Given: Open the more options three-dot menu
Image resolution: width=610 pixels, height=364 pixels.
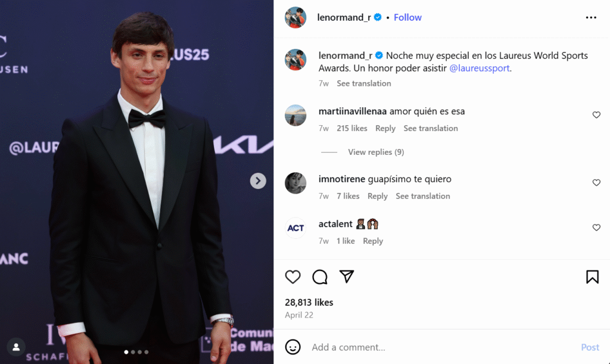Looking at the screenshot, I should [x=591, y=18].
